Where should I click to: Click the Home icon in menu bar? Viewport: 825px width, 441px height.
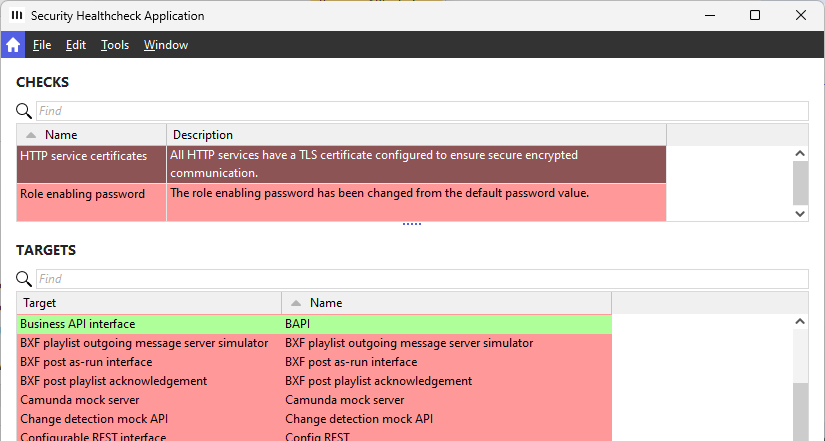point(13,45)
